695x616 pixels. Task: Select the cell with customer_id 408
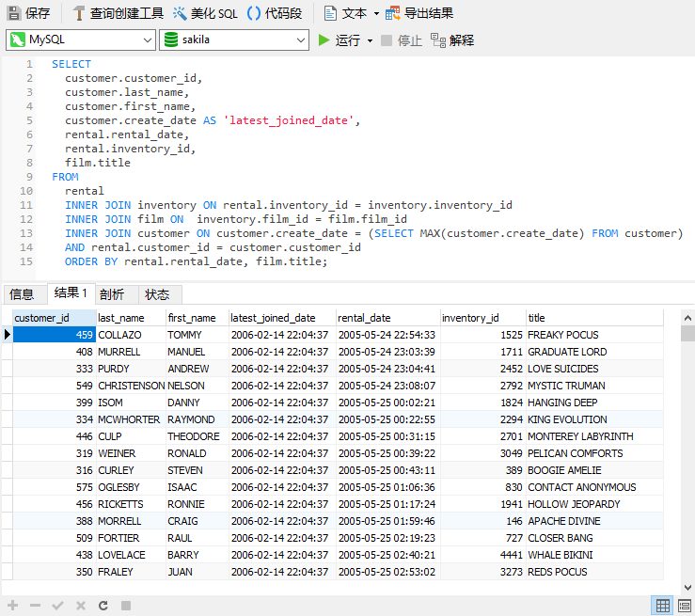pyautogui.click(x=54, y=352)
